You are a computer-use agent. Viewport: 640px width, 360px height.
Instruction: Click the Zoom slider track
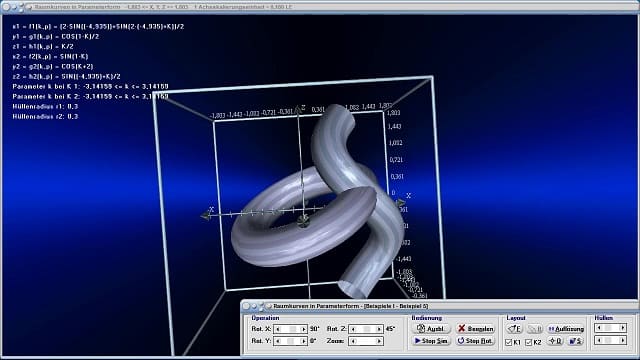[x=366, y=341]
